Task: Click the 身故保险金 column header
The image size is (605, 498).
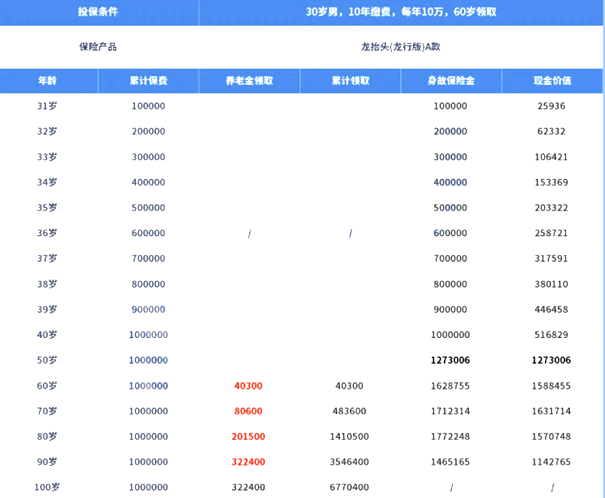Action: pyautogui.click(x=451, y=81)
